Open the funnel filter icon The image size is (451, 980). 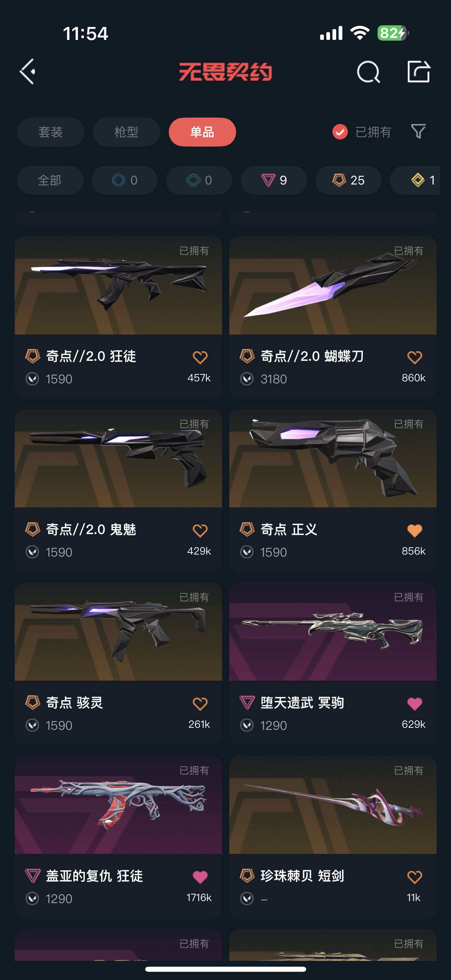(x=418, y=132)
